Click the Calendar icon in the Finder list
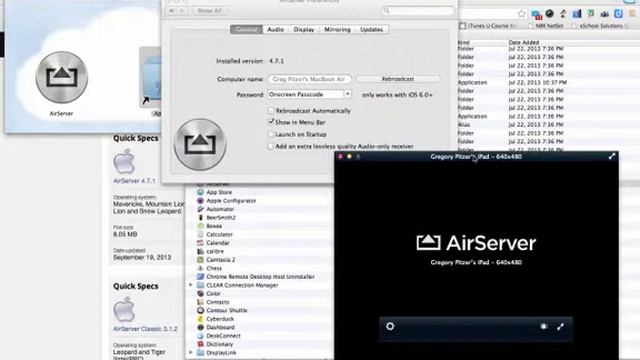This screenshot has height=360, width=640. pos(200,243)
